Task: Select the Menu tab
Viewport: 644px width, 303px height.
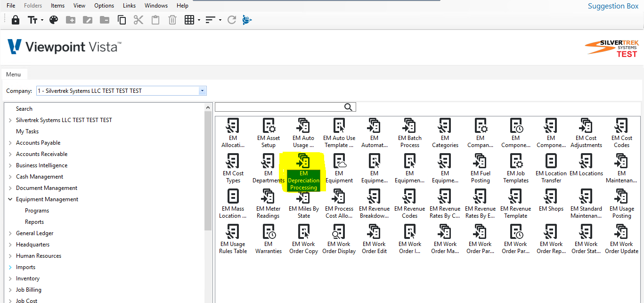Action: click(14, 74)
